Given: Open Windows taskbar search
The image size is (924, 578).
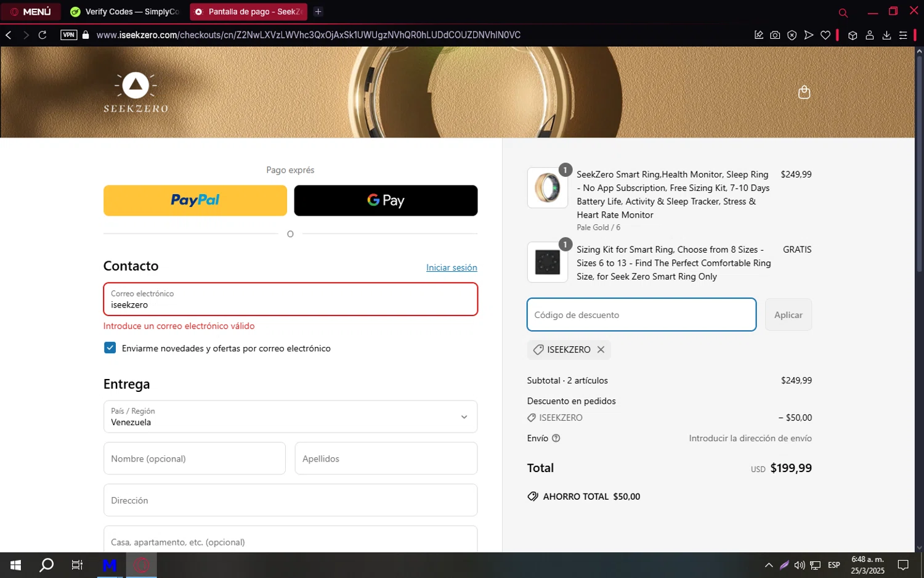Looking at the screenshot, I should point(46,565).
